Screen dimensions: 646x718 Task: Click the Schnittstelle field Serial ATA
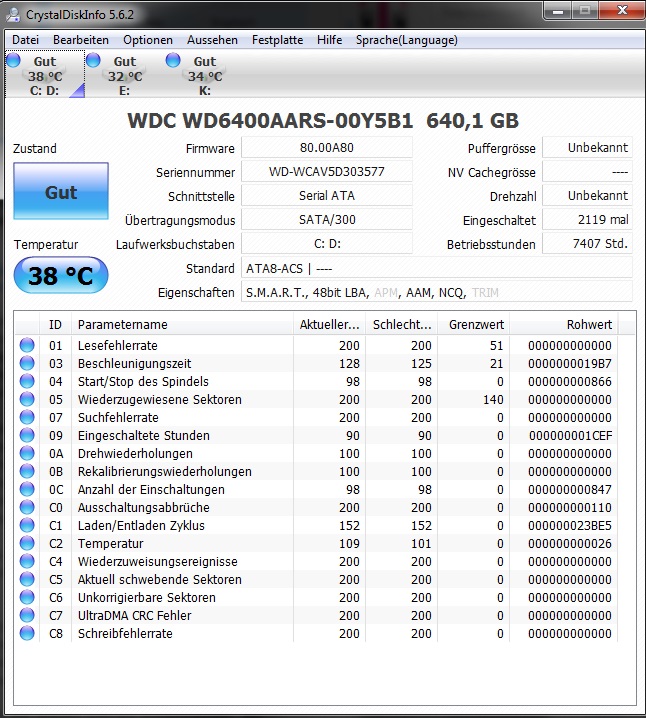tap(327, 196)
